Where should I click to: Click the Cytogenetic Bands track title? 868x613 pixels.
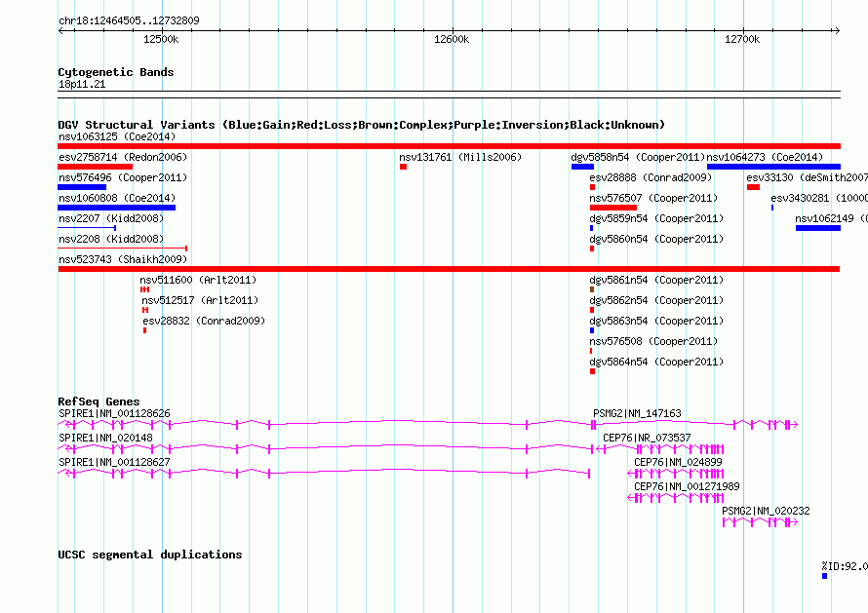pos(116,72)
